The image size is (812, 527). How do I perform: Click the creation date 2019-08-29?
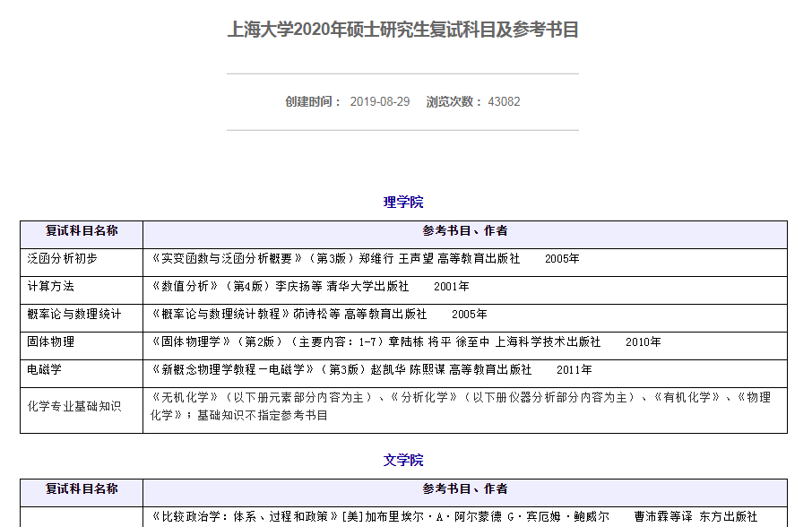click(x=379, y=101)
